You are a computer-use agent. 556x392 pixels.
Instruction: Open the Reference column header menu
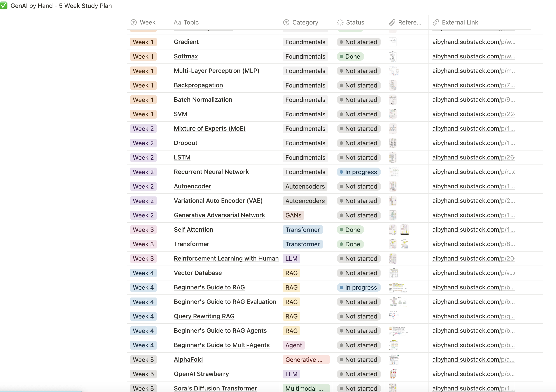pyautogui.click(x=407, y=23)
